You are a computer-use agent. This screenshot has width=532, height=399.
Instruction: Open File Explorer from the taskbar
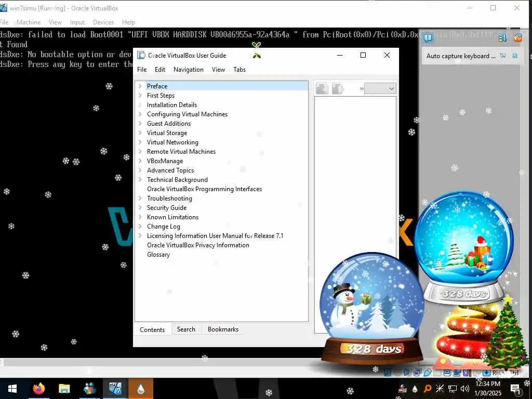(x=64, y=389)
